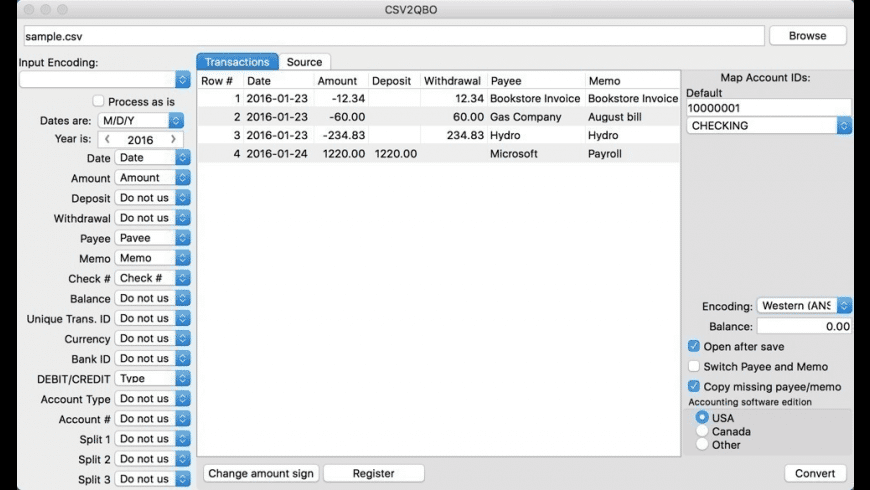The image size is (870, 490).
Task: Open the Account # mapping dropdown
Action: [153, 418]
